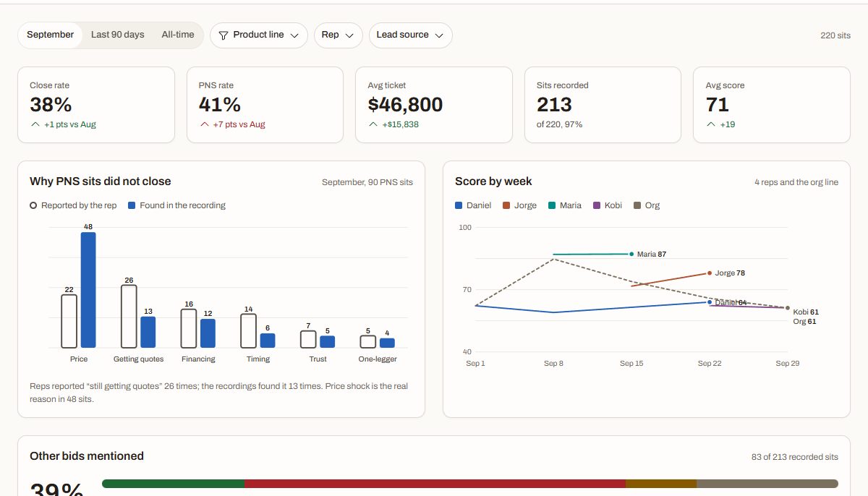This screenshot has height=496, width=868.
Task: Open the Lead source filter dropdown
Action: pos(410,35)
